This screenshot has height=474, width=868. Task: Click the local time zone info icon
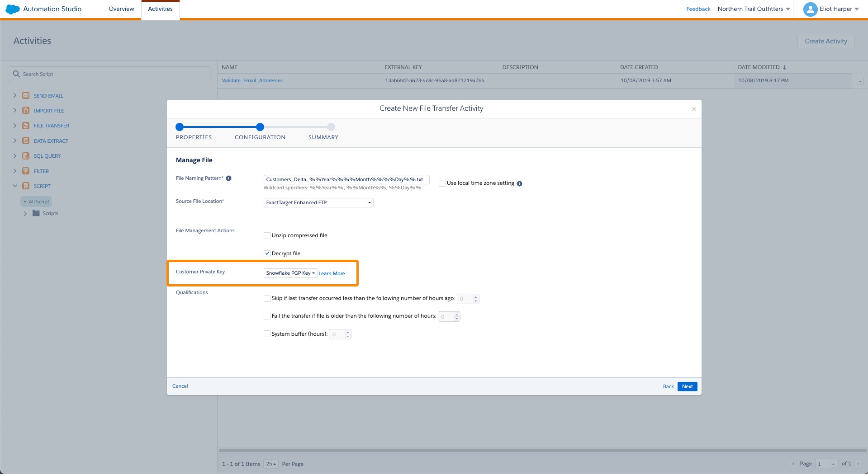coord(520,183)
